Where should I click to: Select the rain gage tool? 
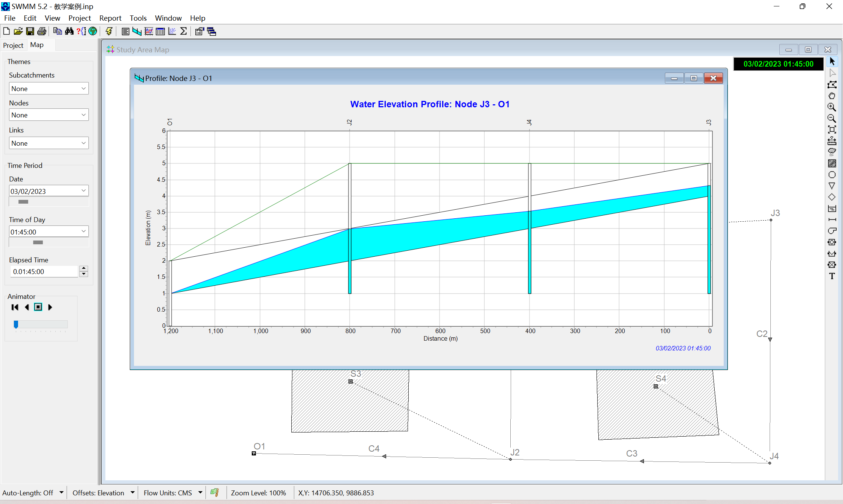tap(832, 152)
